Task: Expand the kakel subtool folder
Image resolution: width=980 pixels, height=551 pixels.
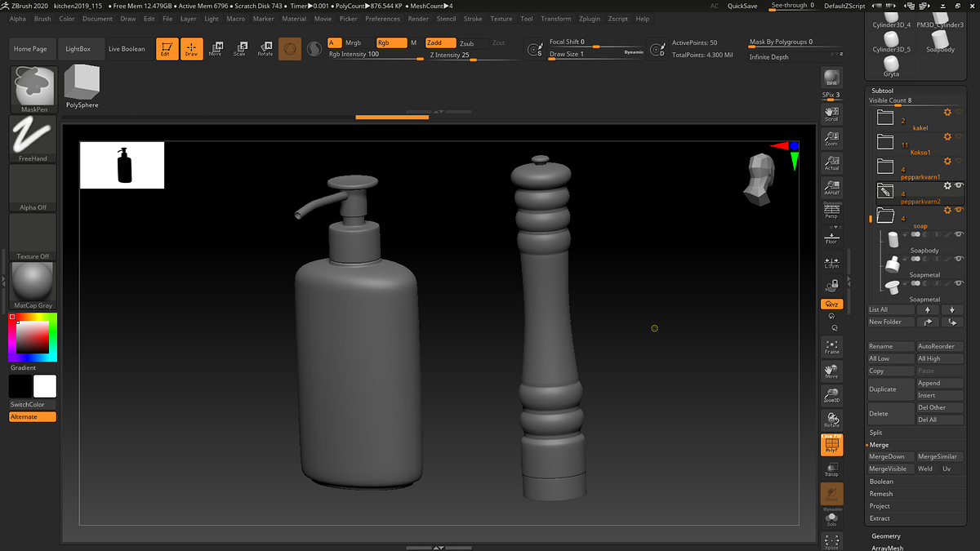Action: pos(884,118)
